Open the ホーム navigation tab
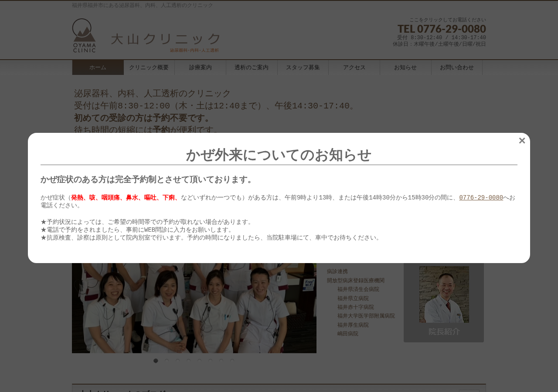This screenshot has height=392, width=558. 98,68
